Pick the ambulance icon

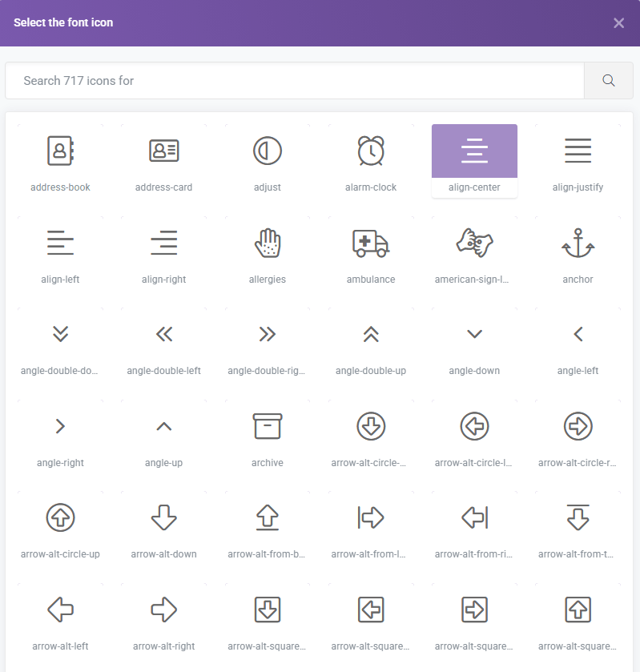point(371,243)
